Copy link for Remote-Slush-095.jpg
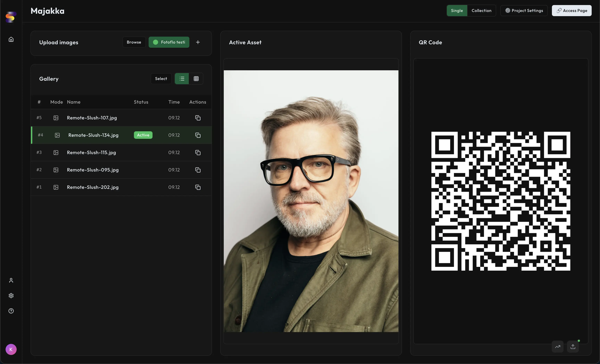Viewport: 600px width, 364px height. 198,170
